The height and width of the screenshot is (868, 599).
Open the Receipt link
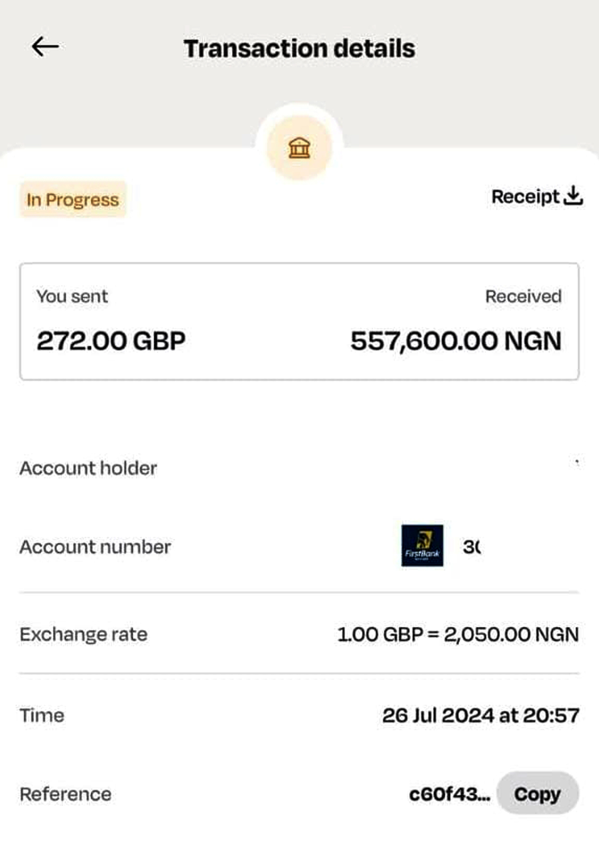point(525,197)
